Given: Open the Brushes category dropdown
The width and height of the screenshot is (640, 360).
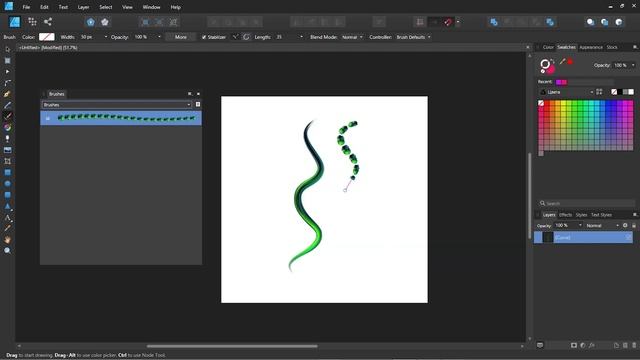Looking at the screenshot, I should pyautogui.click(x=116, y=105).
